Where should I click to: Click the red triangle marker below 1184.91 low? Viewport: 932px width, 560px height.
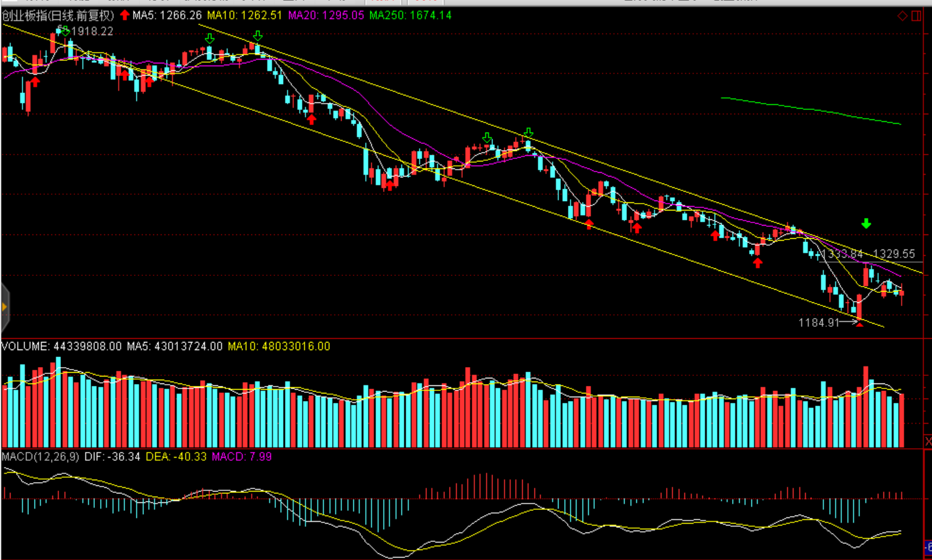860,324
